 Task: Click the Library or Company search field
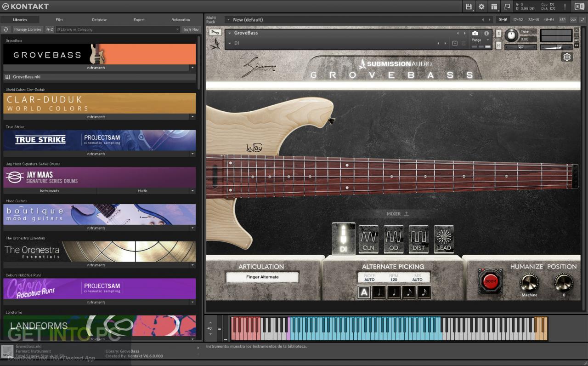point(119,29)
